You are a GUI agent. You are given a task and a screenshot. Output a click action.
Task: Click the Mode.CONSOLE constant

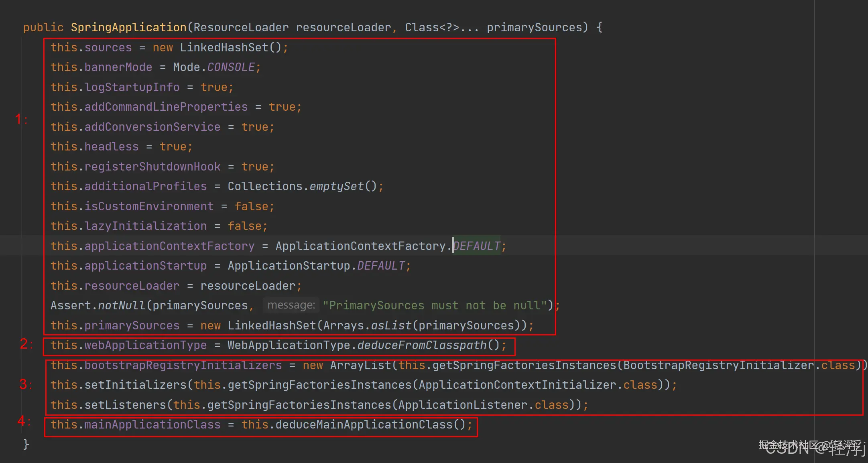231,67
